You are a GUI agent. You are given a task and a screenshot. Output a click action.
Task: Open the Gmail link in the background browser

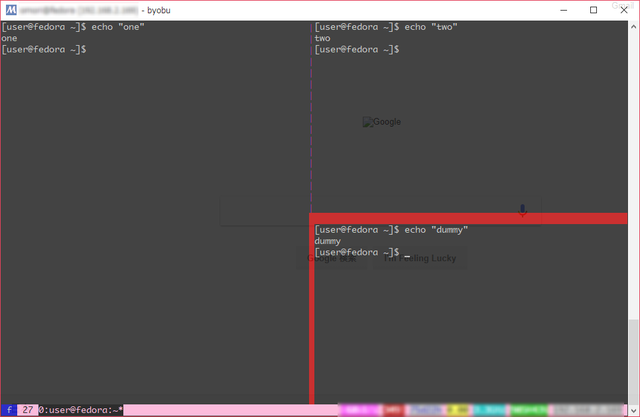(x=622, y=6)
